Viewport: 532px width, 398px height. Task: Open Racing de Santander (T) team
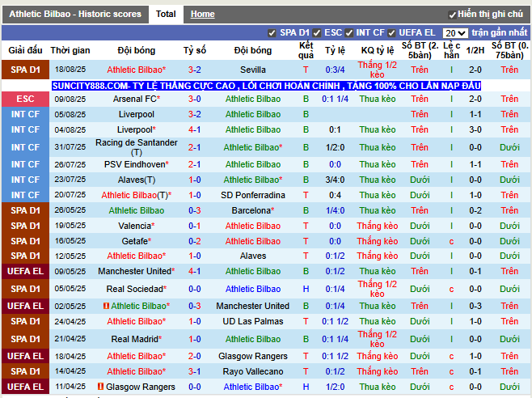[x=137, y=147]
